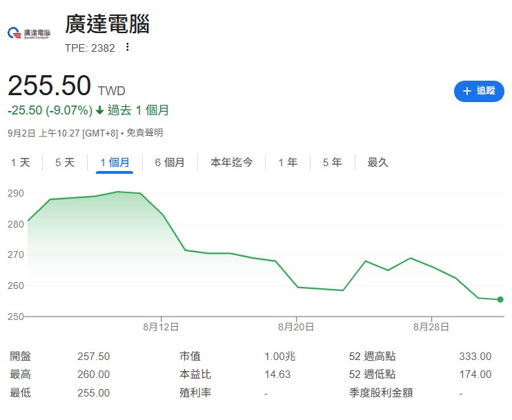
Task: Switch to the 本年迄今 range tab
Action: point(232,162)
